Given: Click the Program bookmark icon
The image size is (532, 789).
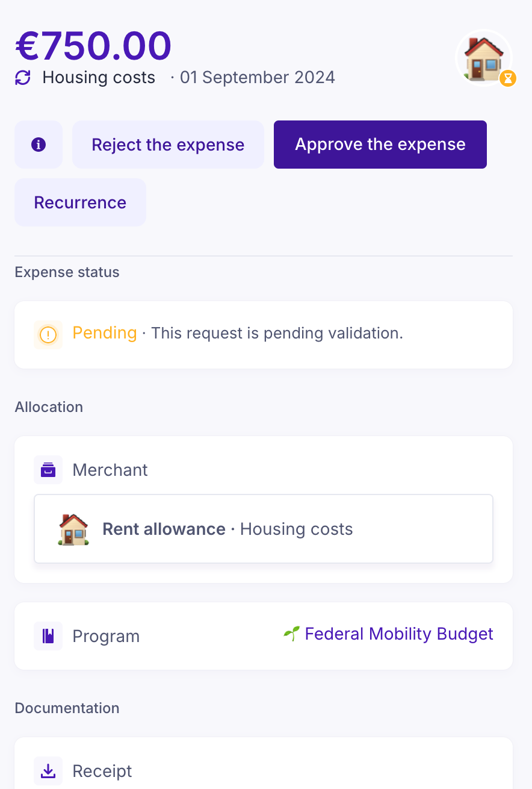Looking at the screenshot, I should (48, 636).
